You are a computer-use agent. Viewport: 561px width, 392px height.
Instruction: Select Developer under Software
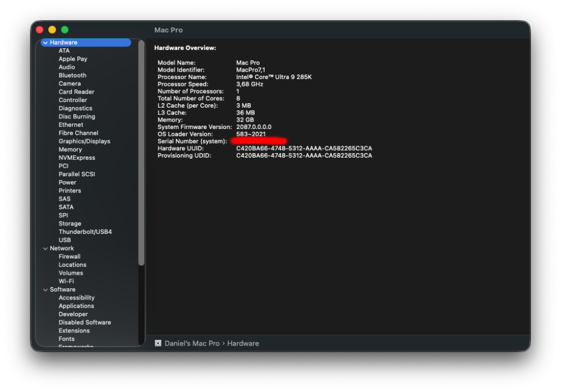73,314
